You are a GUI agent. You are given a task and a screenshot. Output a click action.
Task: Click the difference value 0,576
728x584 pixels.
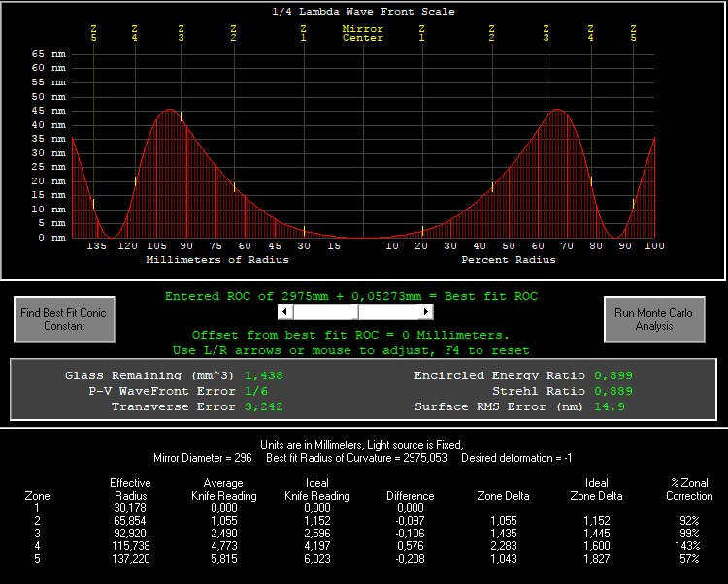[x=411, y=546]
